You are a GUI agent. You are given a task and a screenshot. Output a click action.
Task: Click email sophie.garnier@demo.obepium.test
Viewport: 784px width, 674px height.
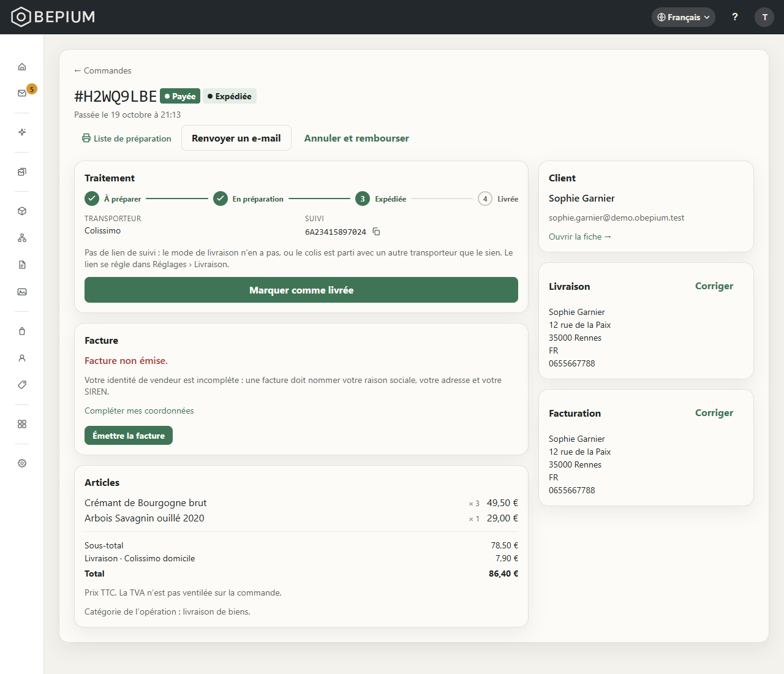pos(617,218)
